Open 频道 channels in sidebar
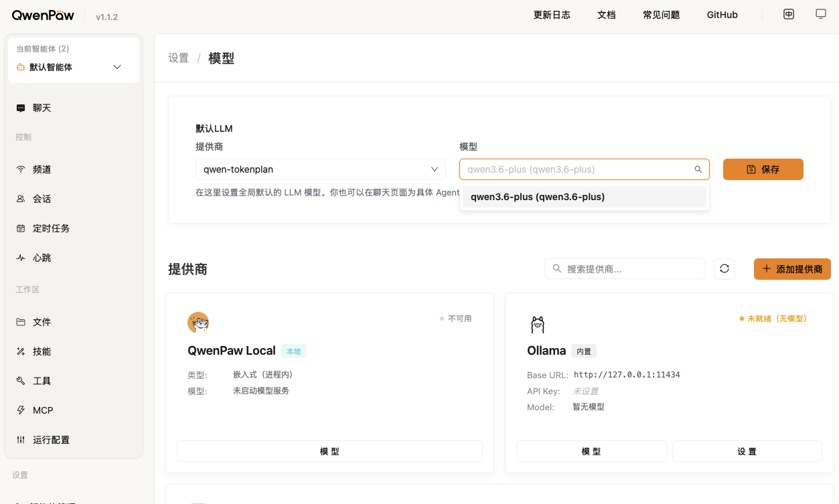 coord(42,169)
